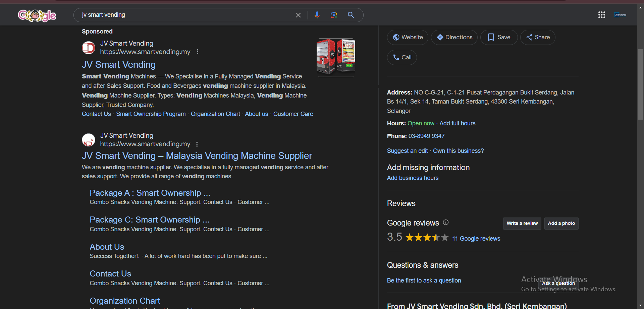Click the organic result JV Smart Vending favicon

click(x=89, y=140)
